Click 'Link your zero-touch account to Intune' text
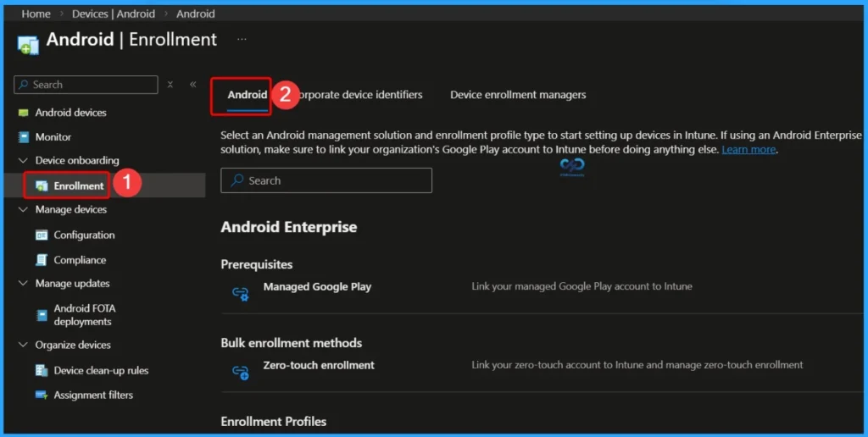 [x=637, y=365]
